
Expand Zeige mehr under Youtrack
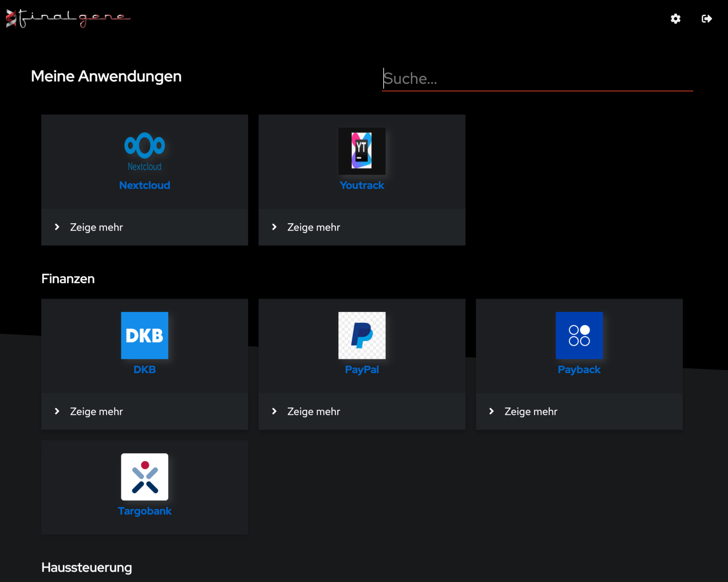tap(313, 227)
